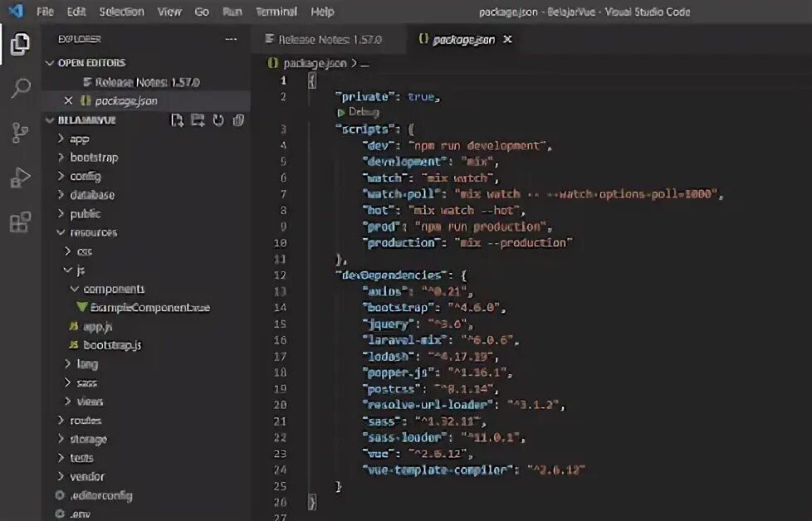Select Release Notes in Open Editors

click(147, 82)
